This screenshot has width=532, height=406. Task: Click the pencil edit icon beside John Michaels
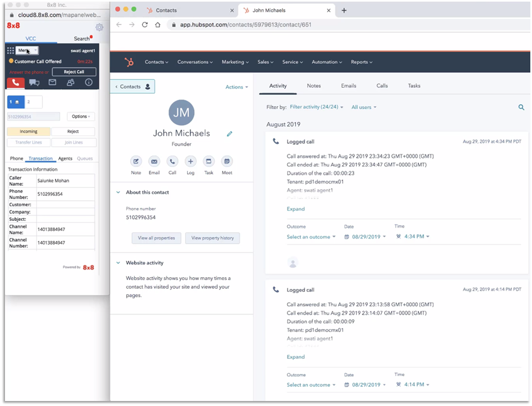click(229, 134)
